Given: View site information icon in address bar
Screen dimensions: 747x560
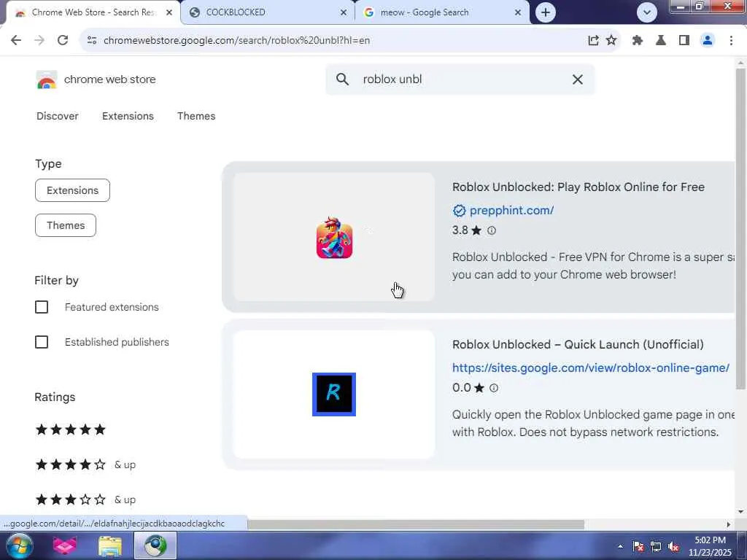Looking at the screenshot, I should click(92, 41).
